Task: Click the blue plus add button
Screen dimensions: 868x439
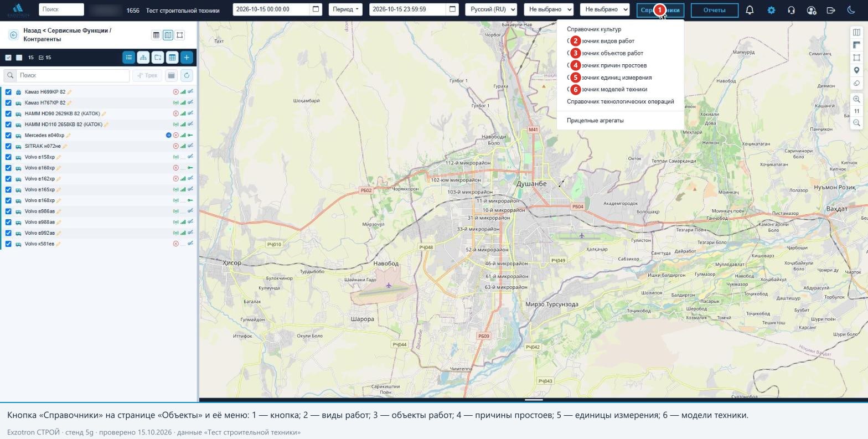Action: [187, 57]
